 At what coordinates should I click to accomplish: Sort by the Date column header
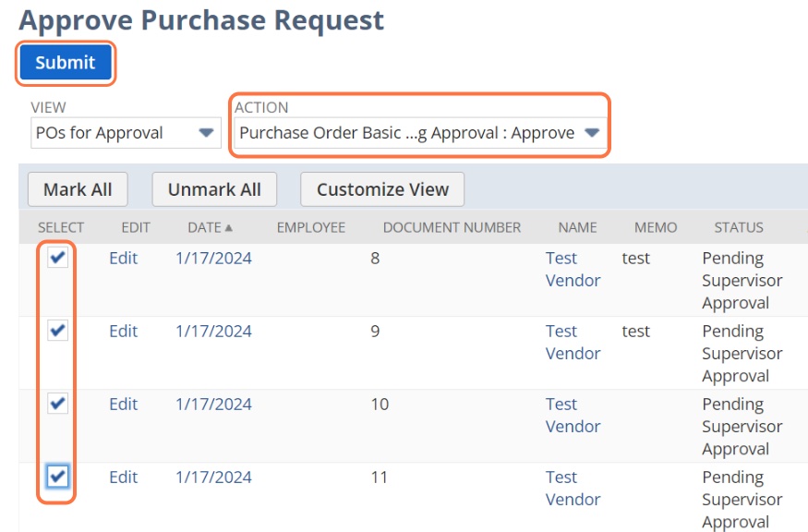pos(210,227)
